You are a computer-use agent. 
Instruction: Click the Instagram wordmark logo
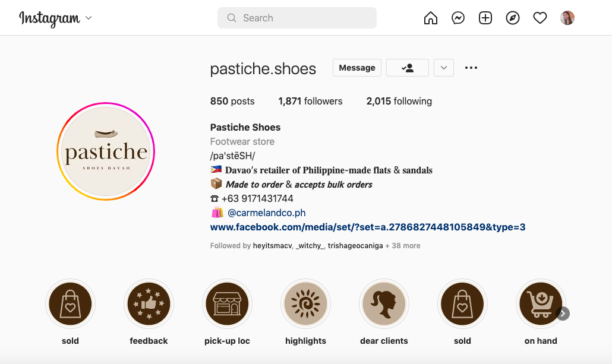[49, 18]
